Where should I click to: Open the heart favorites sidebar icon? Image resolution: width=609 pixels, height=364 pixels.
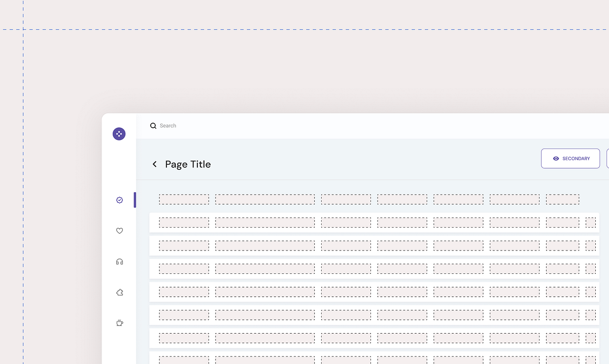click(x=119, y=231)
